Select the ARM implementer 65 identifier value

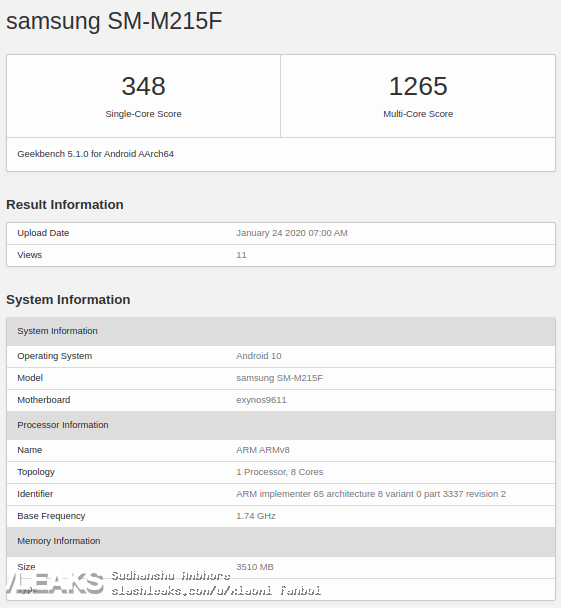coord(371,494)
